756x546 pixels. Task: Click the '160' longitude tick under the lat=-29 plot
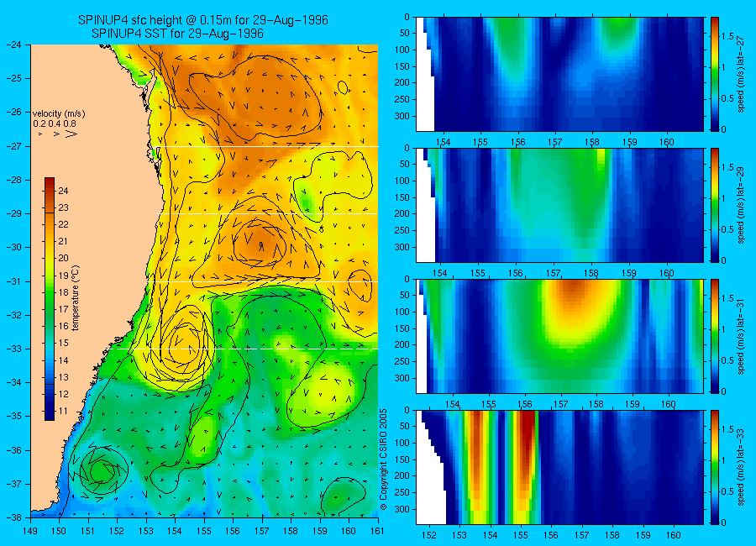click(x=667, y=274)
